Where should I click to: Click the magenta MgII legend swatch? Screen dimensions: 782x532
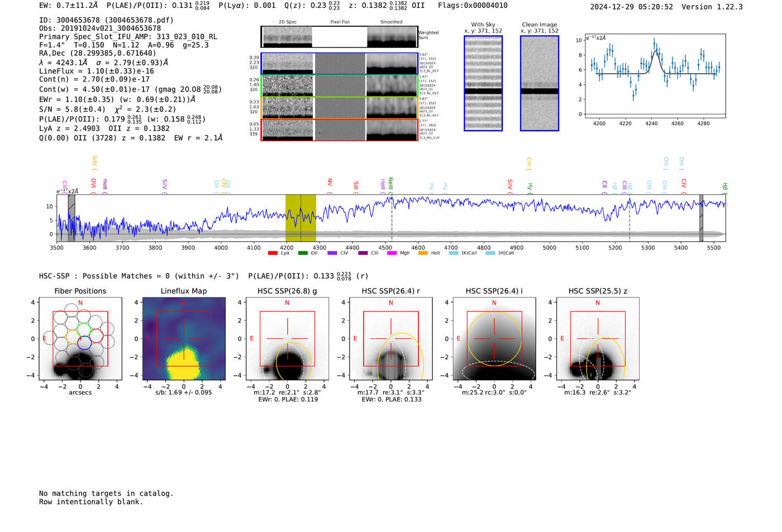pyautogui.click(x=392, y=253)
